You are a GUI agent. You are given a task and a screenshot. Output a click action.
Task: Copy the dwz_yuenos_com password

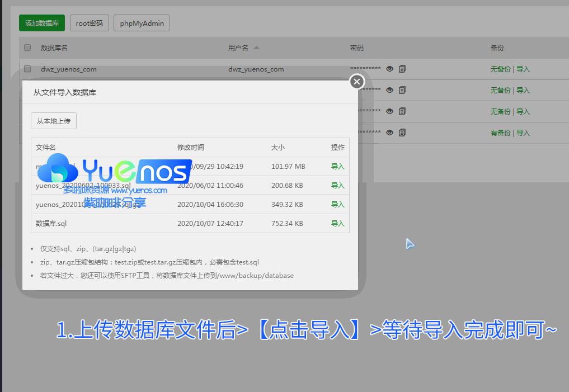[402, 69]
